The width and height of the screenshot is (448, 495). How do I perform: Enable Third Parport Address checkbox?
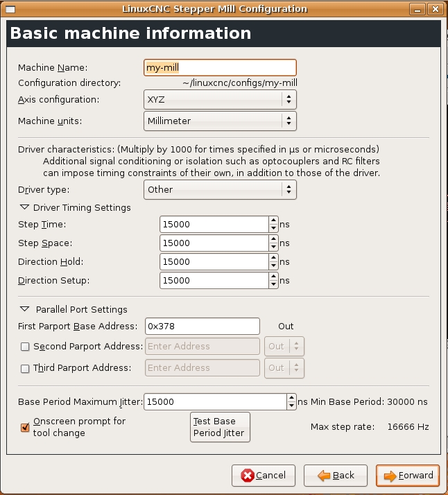pyautogui.click(x=25, y=368)
